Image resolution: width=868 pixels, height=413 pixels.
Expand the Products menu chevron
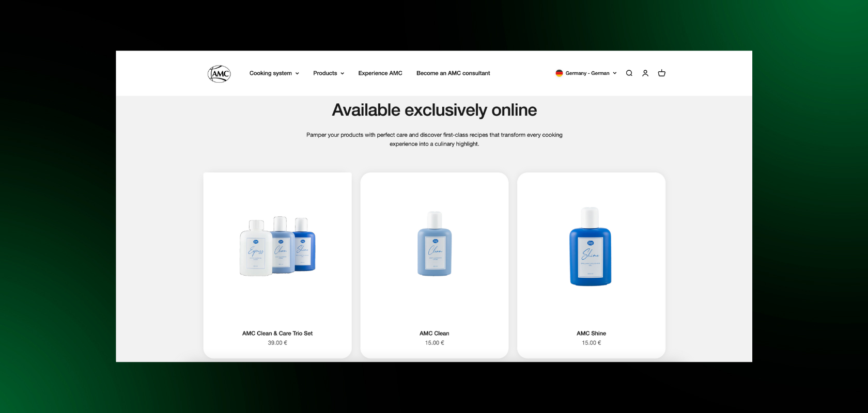click(342, 73)
